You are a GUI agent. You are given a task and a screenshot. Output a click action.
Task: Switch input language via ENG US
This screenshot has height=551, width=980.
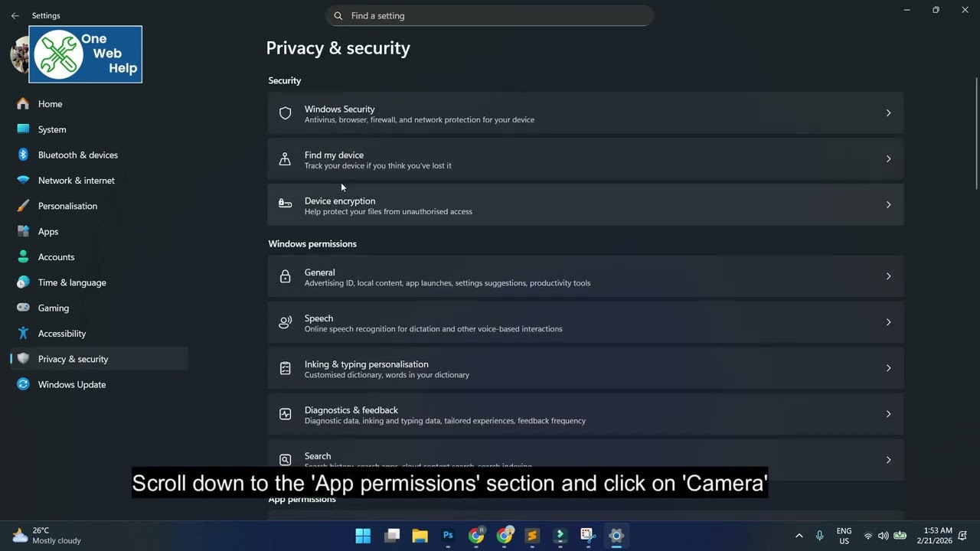coord(844,536)
